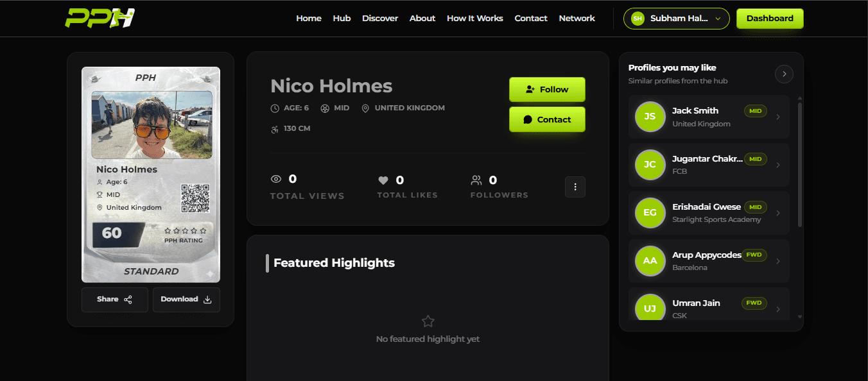Open the How It Works page
Screen dimensions: 868x381
coord(475,19)
